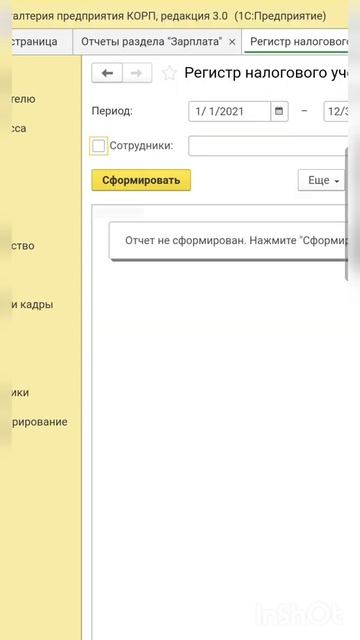Open the sidebar section ending in "телю"
360x640 pixels.
pyautogui.click(x=24, y=99)
